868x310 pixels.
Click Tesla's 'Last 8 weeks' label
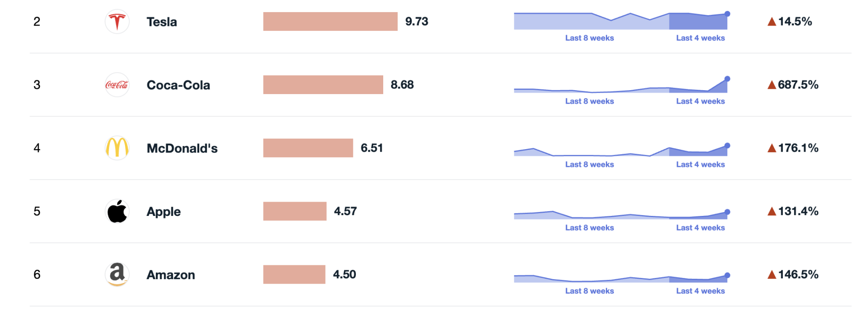click(x=589, y=38)
